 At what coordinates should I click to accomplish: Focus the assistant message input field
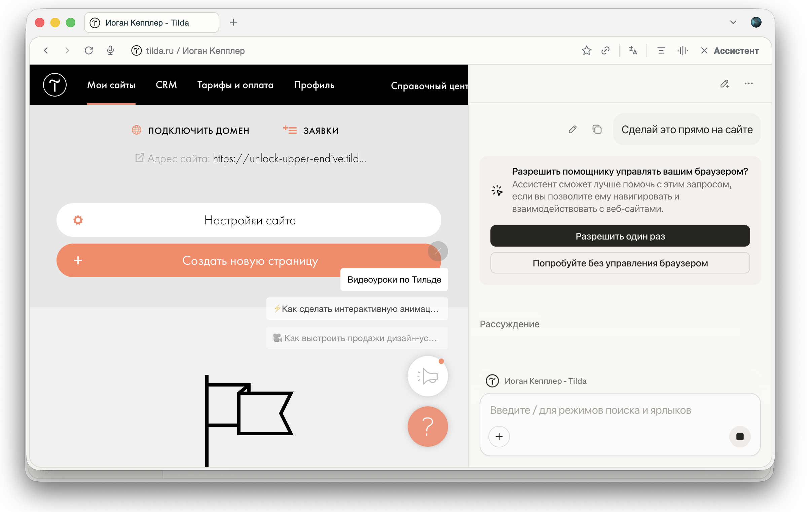[x=620, y=410]
